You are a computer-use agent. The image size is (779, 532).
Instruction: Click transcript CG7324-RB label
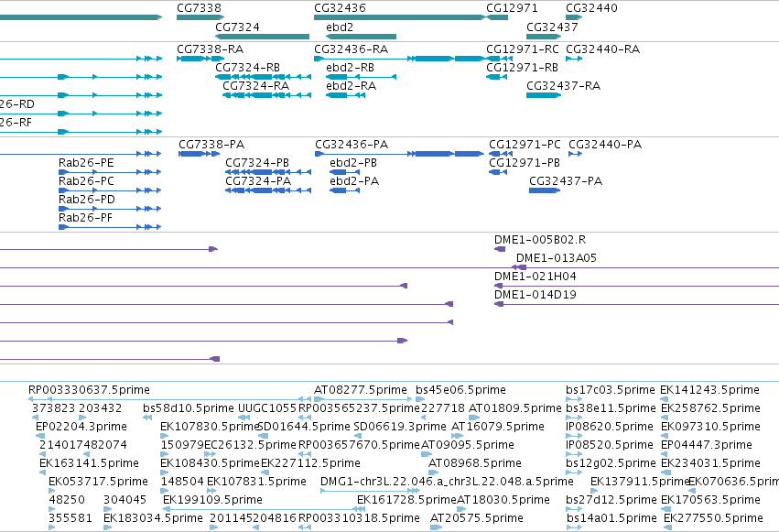tap(247, 68)
